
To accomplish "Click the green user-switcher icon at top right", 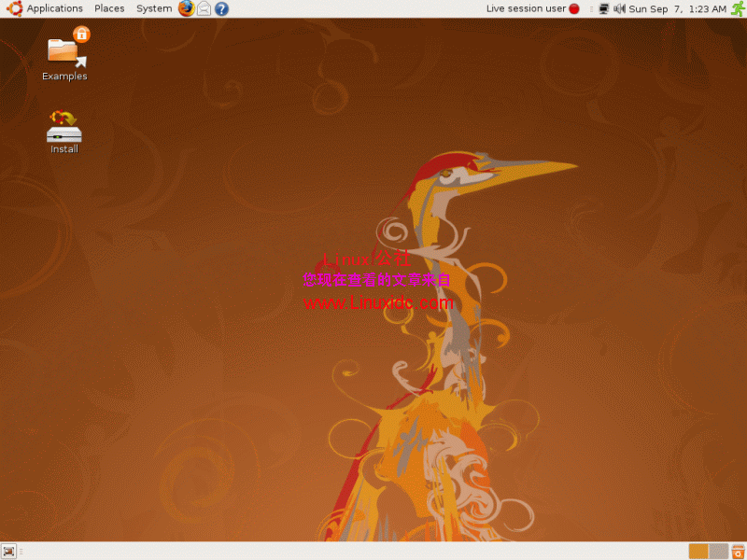I will tap(736, 8).
